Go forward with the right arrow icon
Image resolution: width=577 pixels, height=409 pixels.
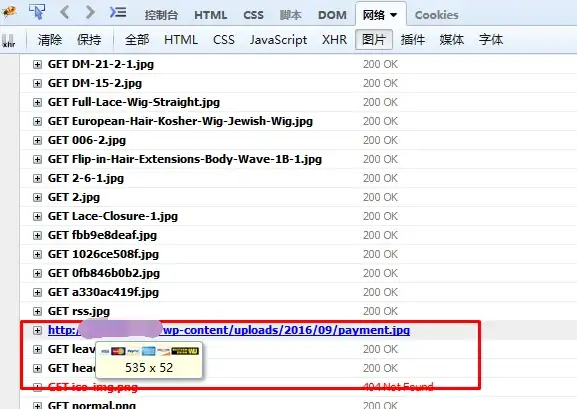coord(90,12)
